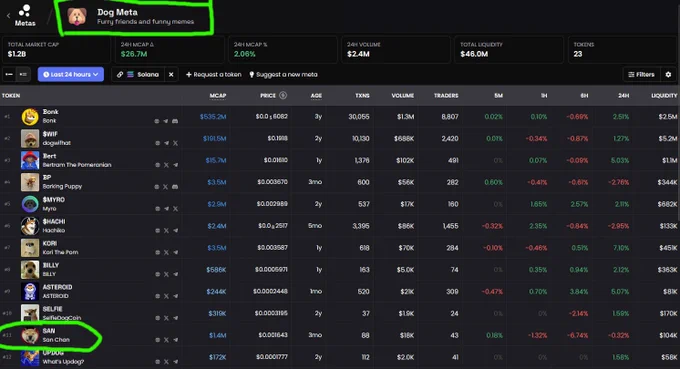The image size is (680, 369).
Task: Sort by TRADERS column header
Action: tap(446, 95)
